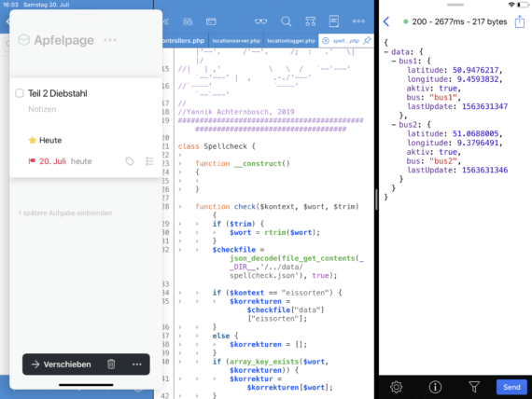Open the editor toolbar's three-dot menu
Screen dimensions: 532x399
pyautogui.click(x=358, y=21)
